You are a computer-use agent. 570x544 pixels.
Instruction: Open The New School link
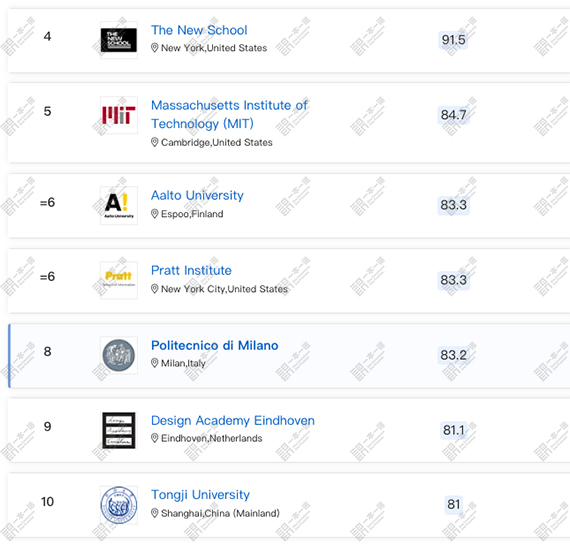point(199,30)
